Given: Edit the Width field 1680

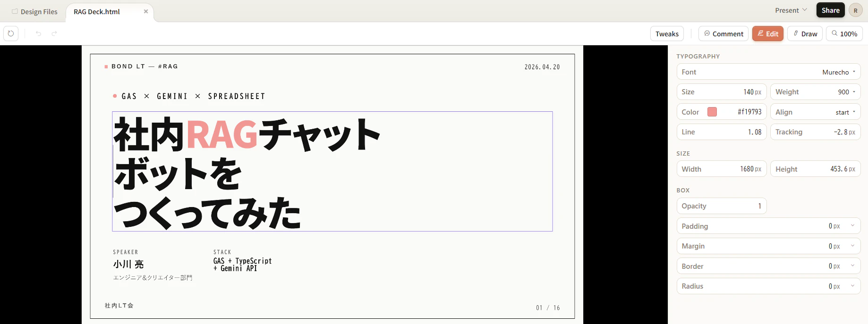Looking at the screenshot, I should pos(721,169).
